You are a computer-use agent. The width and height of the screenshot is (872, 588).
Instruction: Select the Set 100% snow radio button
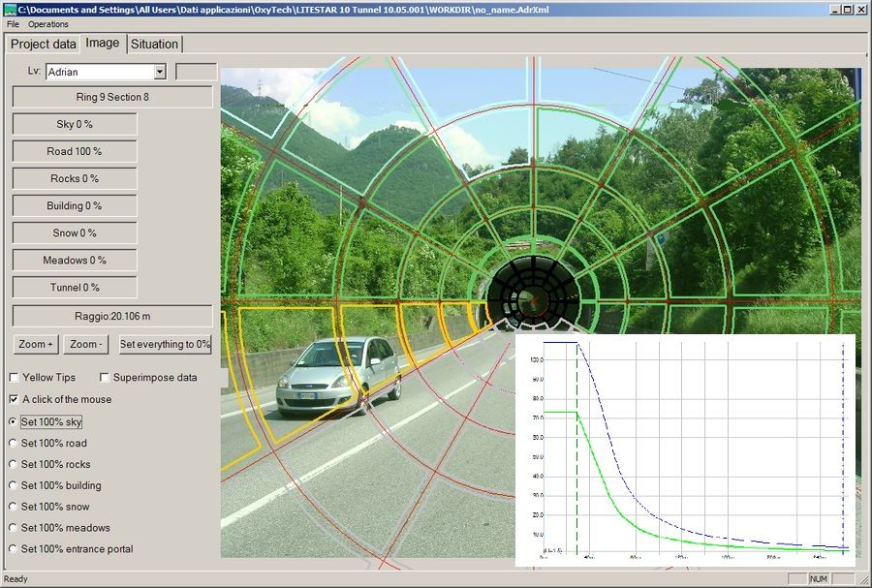pos(13,507)
